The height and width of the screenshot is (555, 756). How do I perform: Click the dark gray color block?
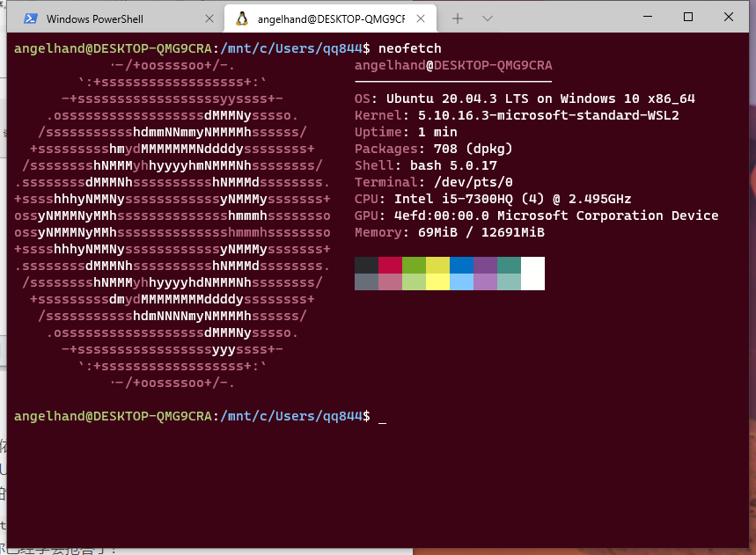point(366,265)
